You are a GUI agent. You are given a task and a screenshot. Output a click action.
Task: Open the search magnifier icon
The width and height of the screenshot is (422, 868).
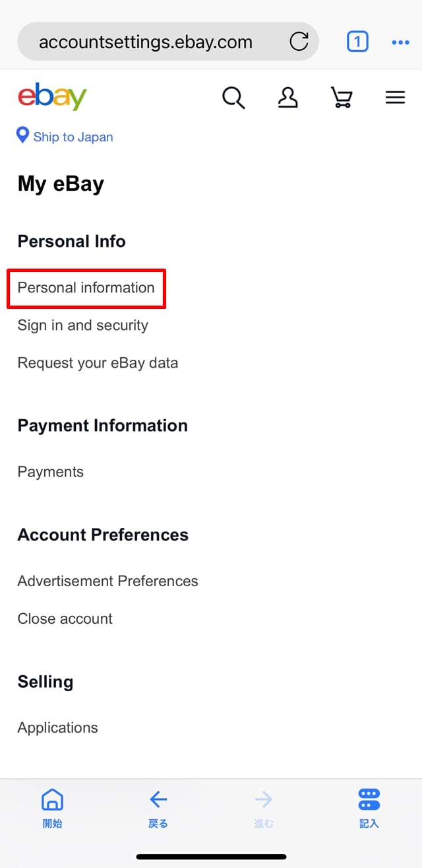233,98
